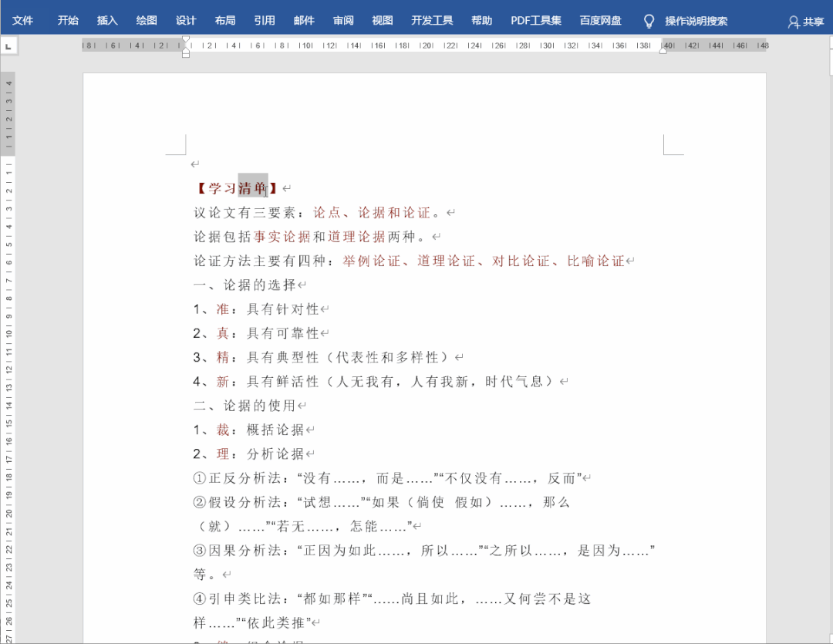
Task: Click the right indent marker on ruler
Action: click(663, 50)
